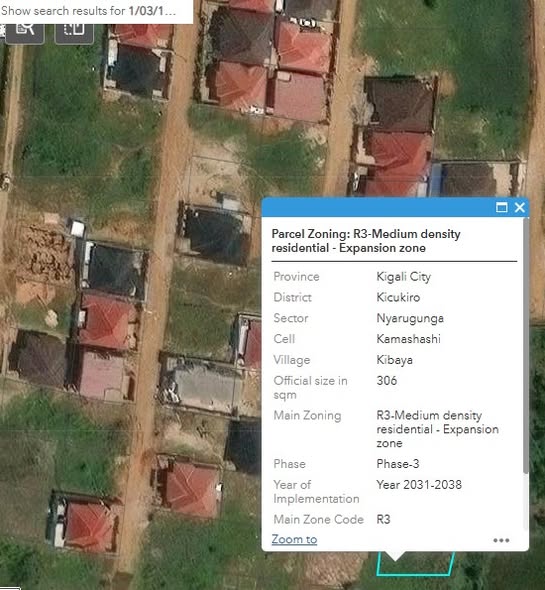Select the 'Kigali City' province value
This screenshot has width=545, height=590.
click(x=403, y=277)
